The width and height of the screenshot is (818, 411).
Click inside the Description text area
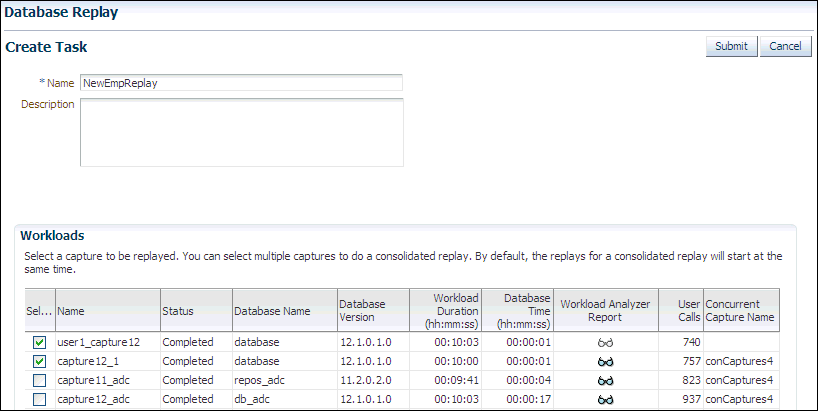point(241,131)
